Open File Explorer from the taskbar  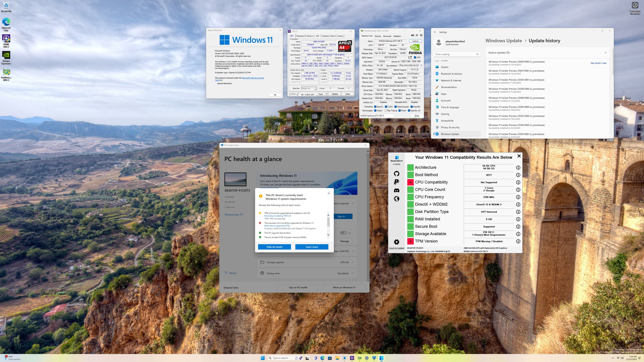(337, 358)
